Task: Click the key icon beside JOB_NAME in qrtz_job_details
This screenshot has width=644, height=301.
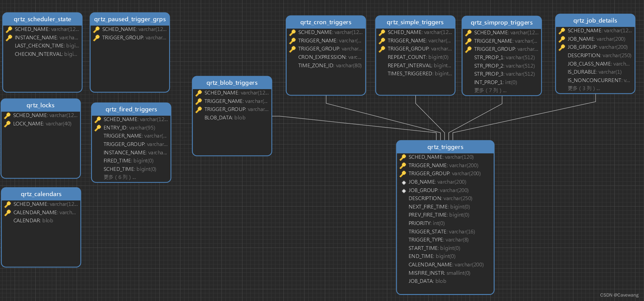Action: pos(562,39)
